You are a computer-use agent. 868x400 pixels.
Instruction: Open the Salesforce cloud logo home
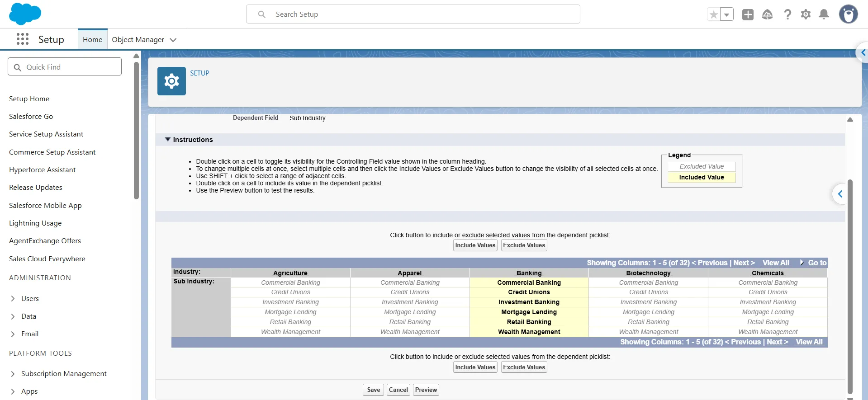tap(25, 14)
